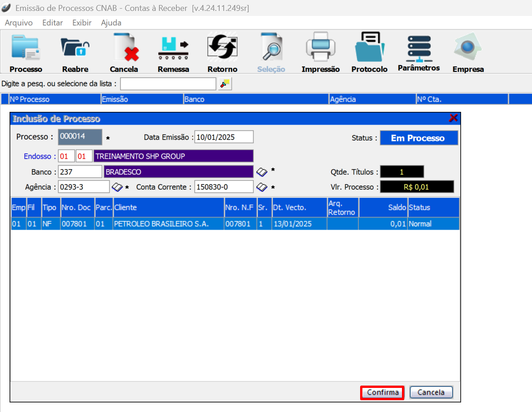The height and width of the screenshot is (412, 532).
Task: Open the Agência lookup book icon
Action: (117, 187)
